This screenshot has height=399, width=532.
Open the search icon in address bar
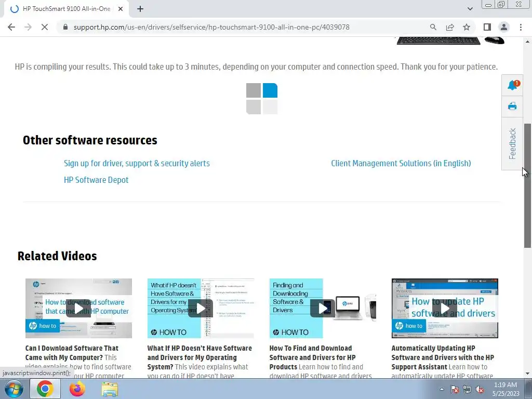tap(433, 27)
